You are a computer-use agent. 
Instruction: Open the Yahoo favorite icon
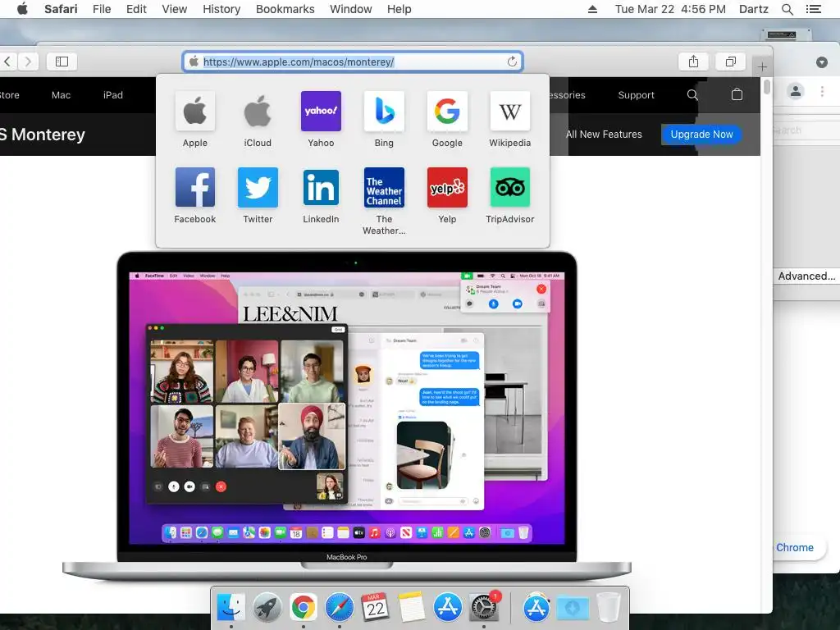point(321,112)
